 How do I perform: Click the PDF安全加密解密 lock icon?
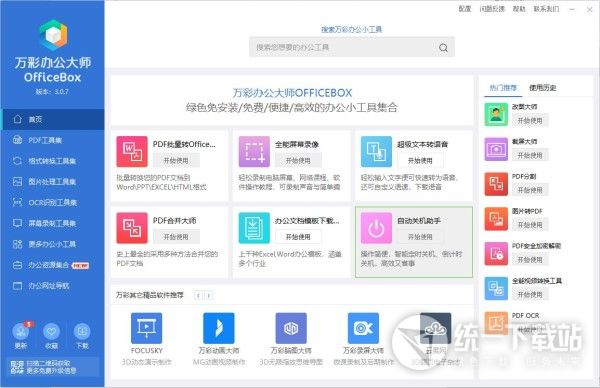coord(496,254)
